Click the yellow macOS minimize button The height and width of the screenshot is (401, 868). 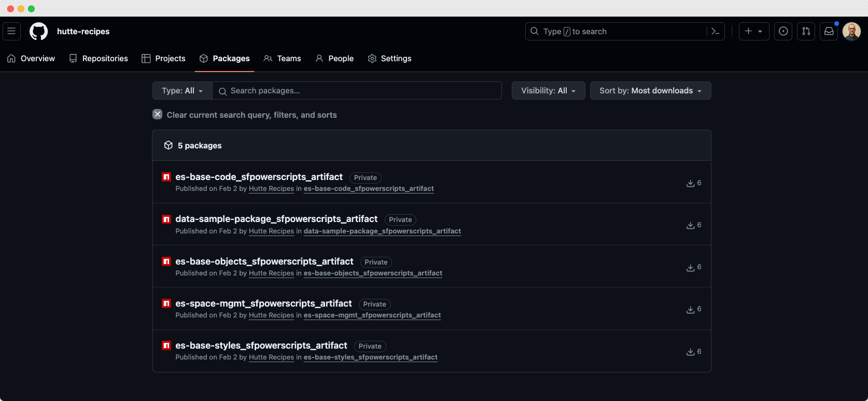21,9
